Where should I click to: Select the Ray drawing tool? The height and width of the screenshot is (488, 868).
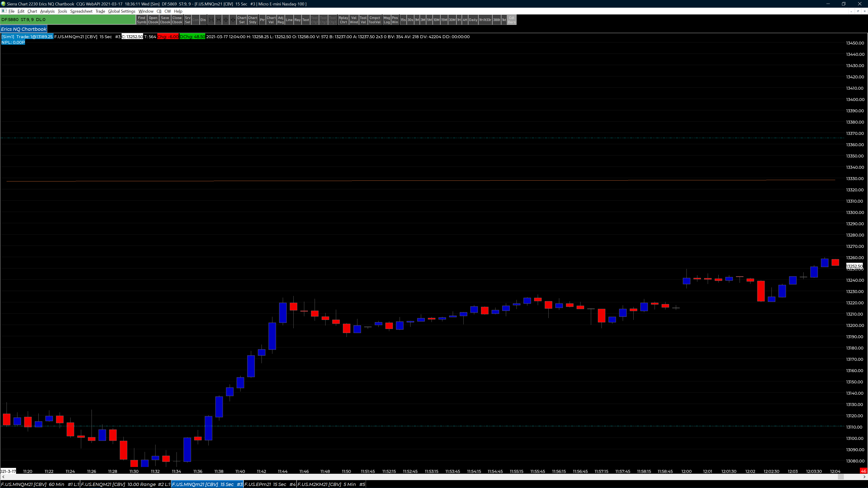pyautogui.click(x=297, y=20)
